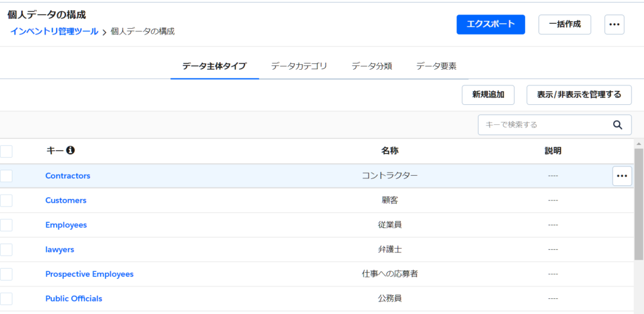
Task: Toggle the select-all checkbox in header
Action: pos(6,151)
